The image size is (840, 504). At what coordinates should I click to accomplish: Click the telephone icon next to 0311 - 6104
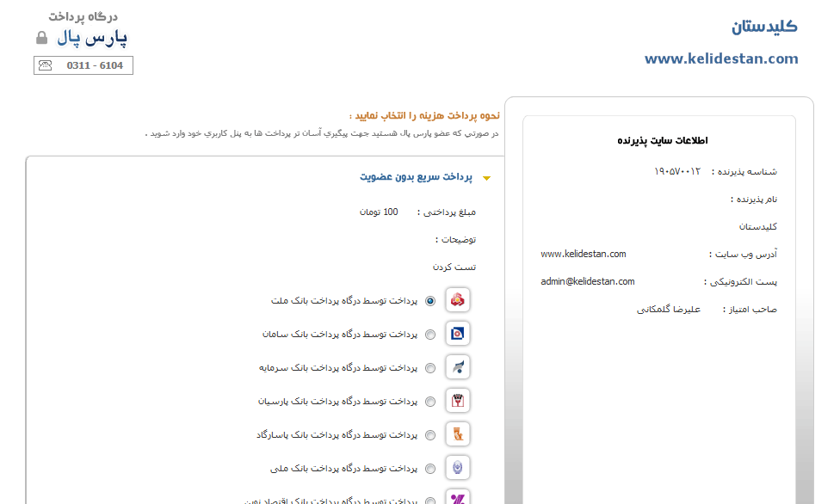(x=46, y=65)
